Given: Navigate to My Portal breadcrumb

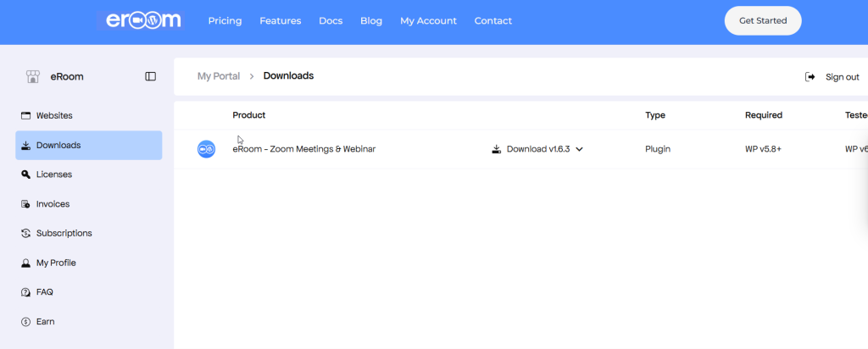Looking at the screenshot, I should (x=219, y=76).
